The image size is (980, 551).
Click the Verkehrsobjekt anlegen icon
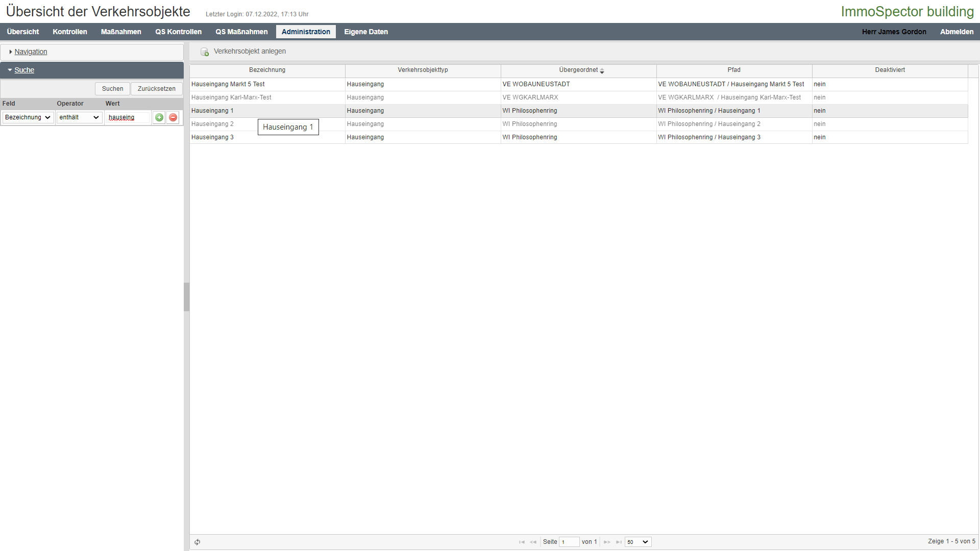(x=205, y=52)
